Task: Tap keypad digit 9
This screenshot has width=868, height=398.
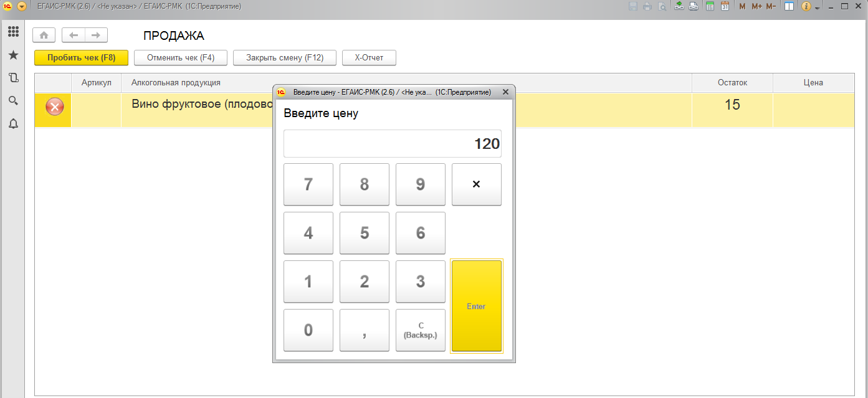Action: (x=421, y=184)
